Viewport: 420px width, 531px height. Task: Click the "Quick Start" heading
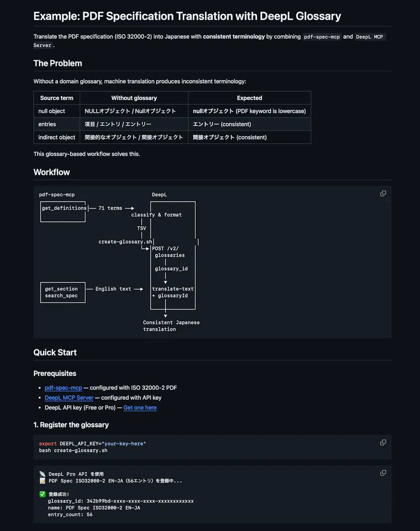[55, 352]
